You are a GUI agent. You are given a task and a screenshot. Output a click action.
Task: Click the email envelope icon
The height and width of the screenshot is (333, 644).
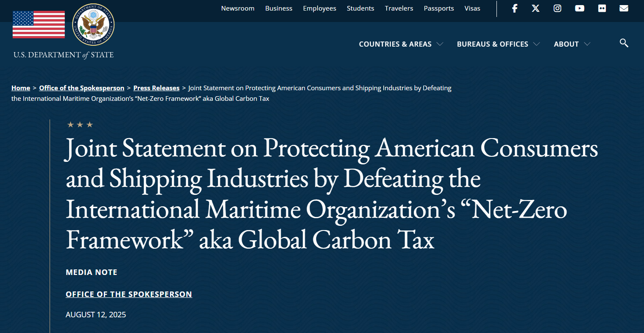click(624, 8)
